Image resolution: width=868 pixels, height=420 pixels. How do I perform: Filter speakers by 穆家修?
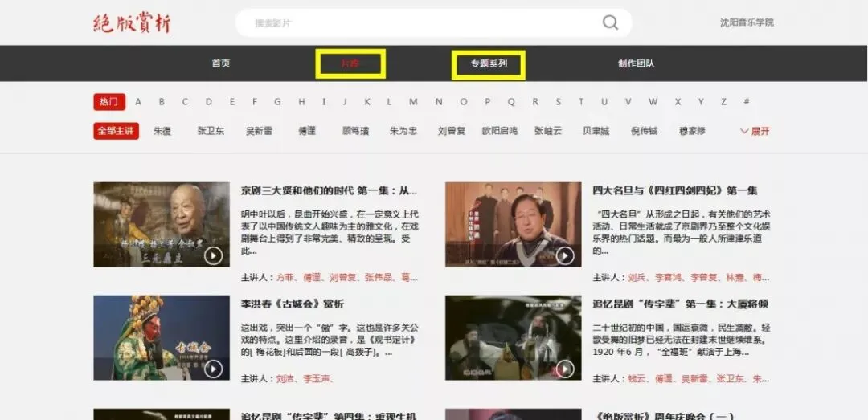tap(693, 131)
